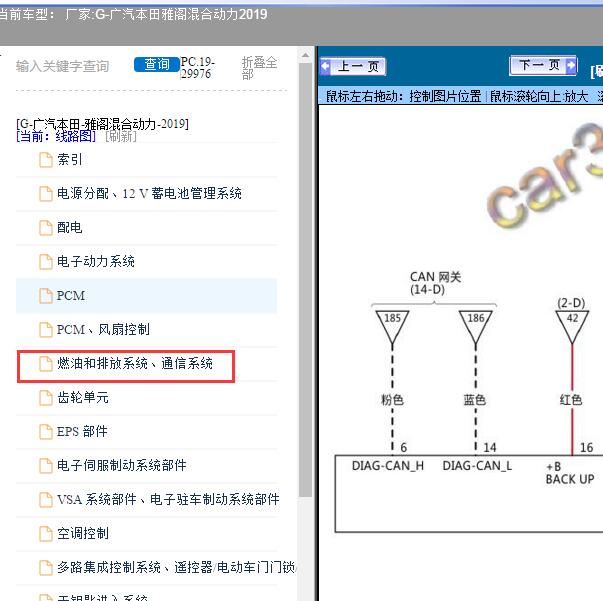Viewport: 603px width, 601px height.
Task: Click left arrow icon on 上一页
Action: point(325,67)
